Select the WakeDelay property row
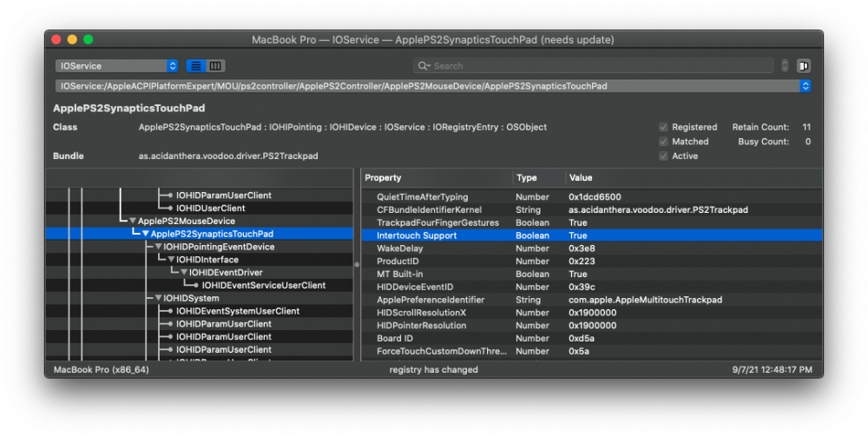 coord(591,248)
